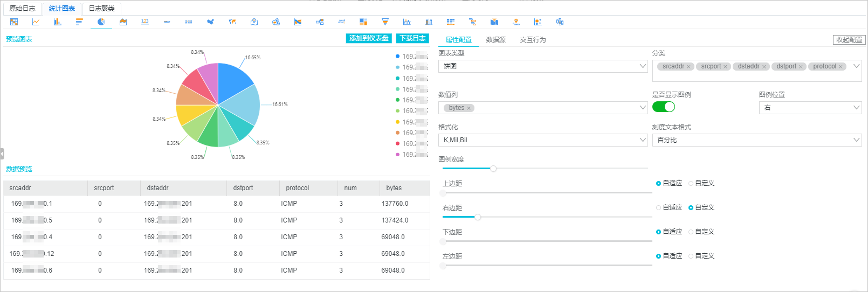Toggle the 是否显示图例 switch

click(664, 107)
